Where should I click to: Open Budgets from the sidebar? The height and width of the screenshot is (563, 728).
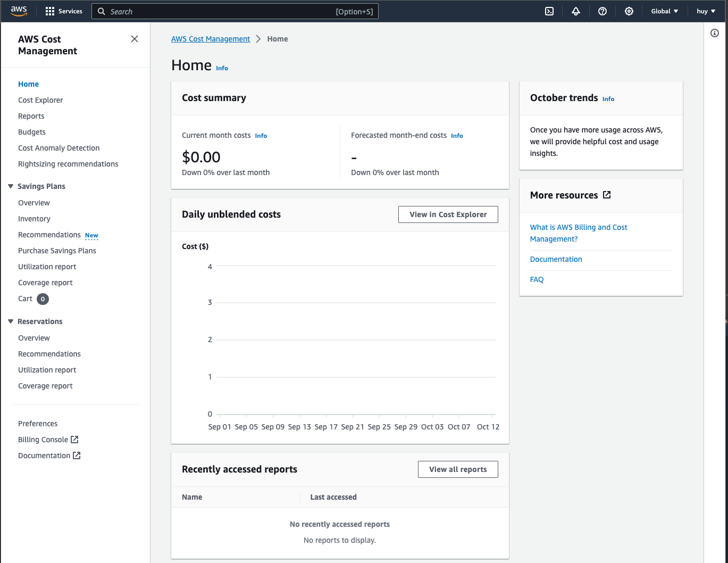[x=32, y=132]
